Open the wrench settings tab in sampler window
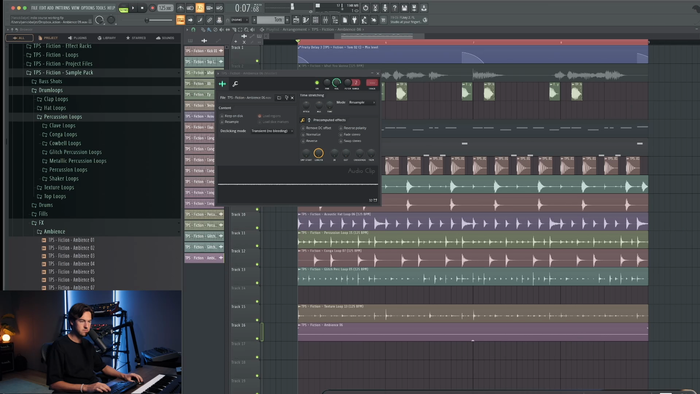This screenshot has width=700, height=394. [235, 84]
